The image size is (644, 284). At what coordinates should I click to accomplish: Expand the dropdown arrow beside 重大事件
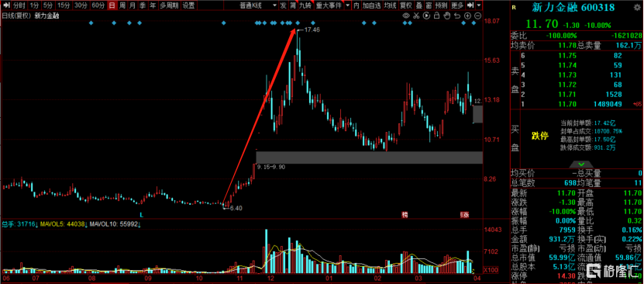[347, 5]
